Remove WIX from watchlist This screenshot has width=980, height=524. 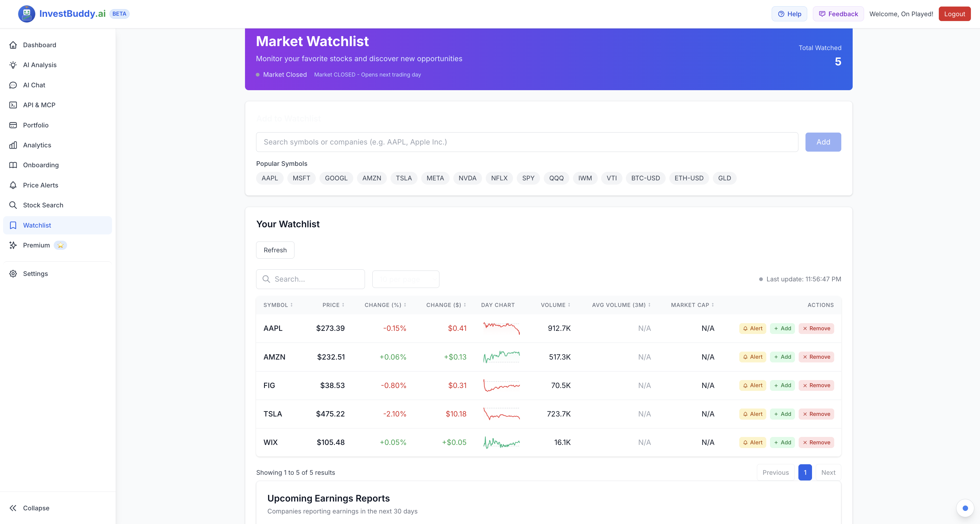coord(816,443)
